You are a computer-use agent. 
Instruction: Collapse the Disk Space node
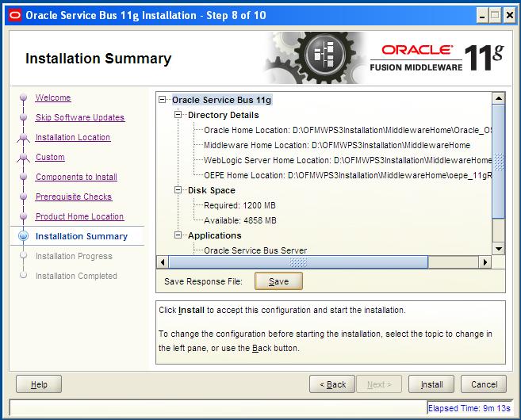(178, 190)
